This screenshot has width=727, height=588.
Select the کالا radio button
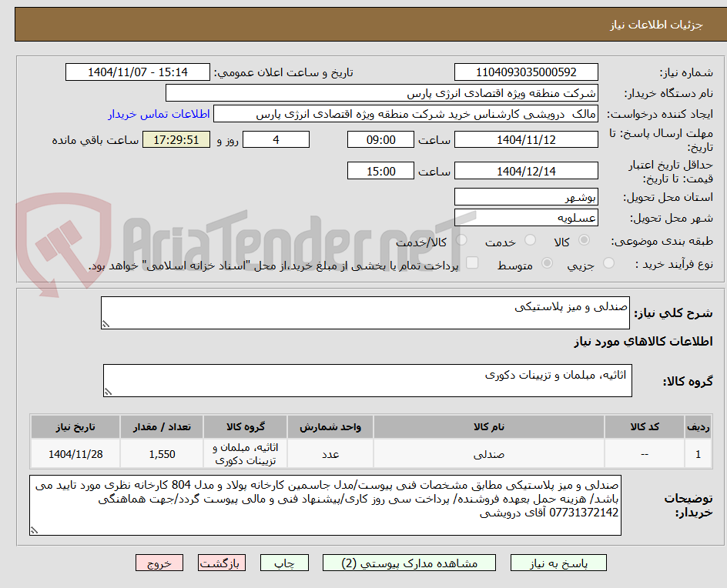click(585, 240)
